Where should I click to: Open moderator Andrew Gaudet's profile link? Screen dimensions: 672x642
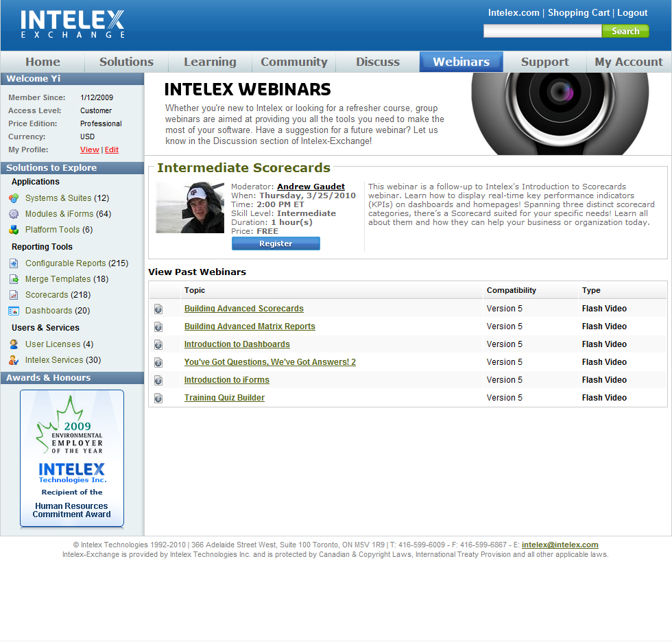coord(311,187)
